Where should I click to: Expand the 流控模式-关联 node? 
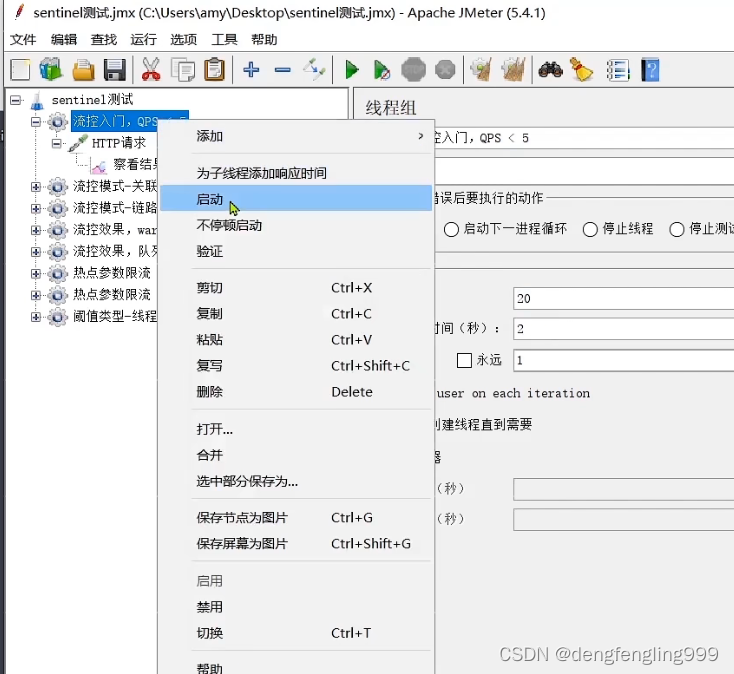coord(36,187)
